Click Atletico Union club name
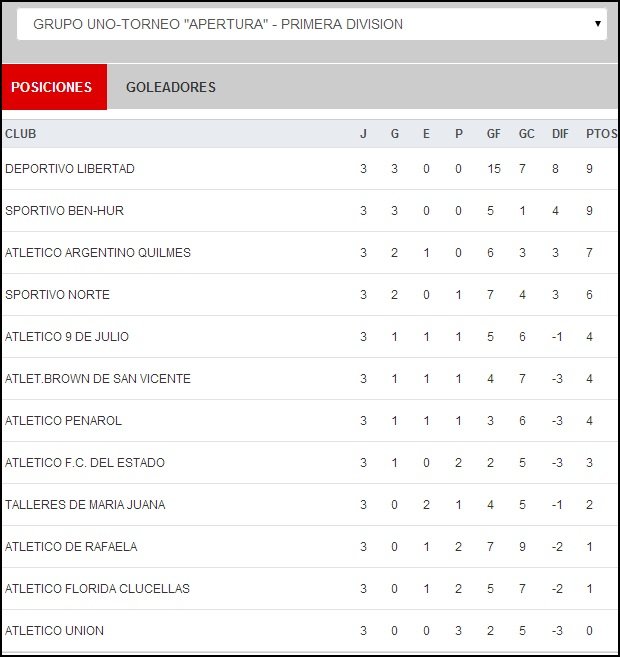This screenshot has width=620, height=657. click(x=55, y=631)
